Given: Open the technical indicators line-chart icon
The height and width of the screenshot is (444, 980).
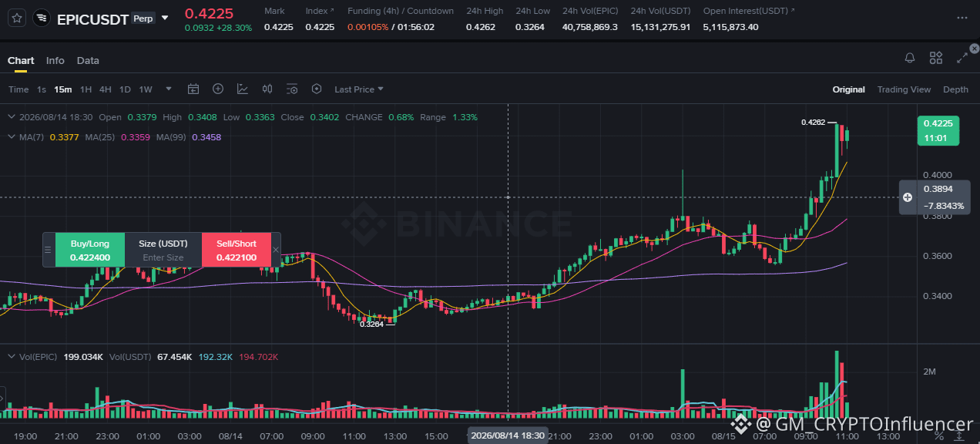Looking at the screenshot, I should [x=243, y=89].
